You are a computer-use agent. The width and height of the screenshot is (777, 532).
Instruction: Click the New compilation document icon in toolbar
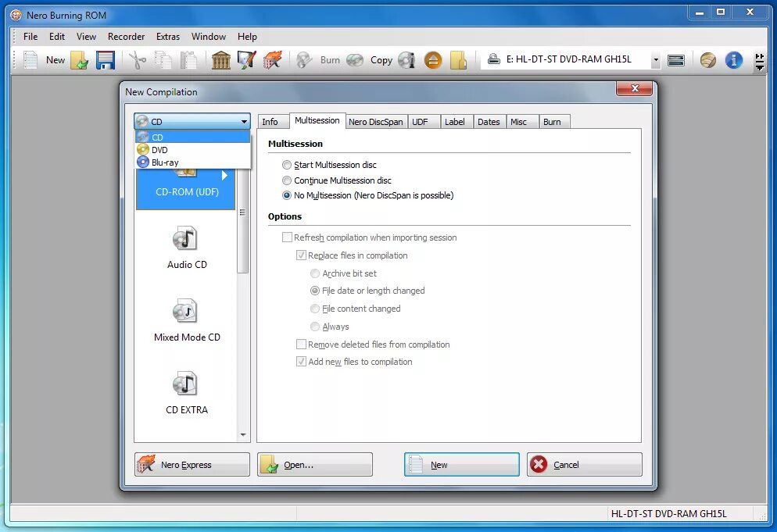(x=30, y=60)
